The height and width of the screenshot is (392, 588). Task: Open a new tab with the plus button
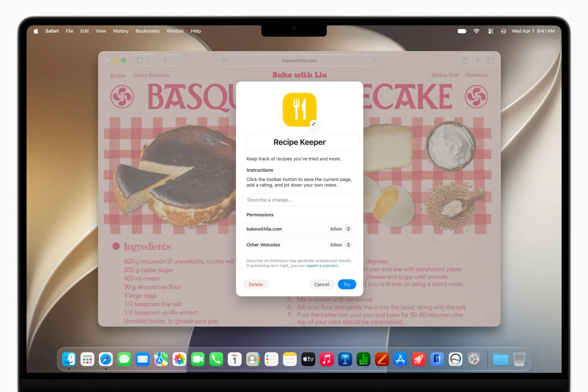tap(478, 60)
